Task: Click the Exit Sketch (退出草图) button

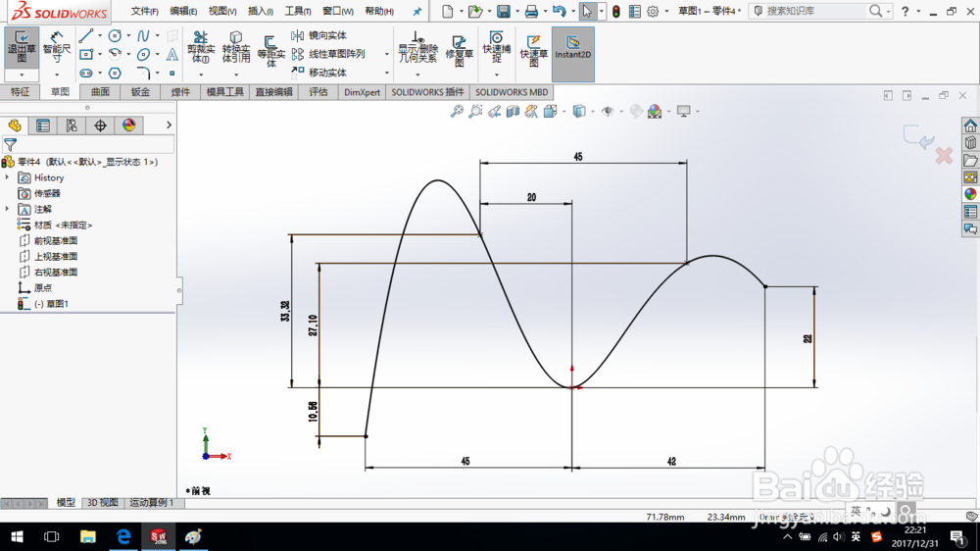Action: pyautogui.click(x=22, y=47)
